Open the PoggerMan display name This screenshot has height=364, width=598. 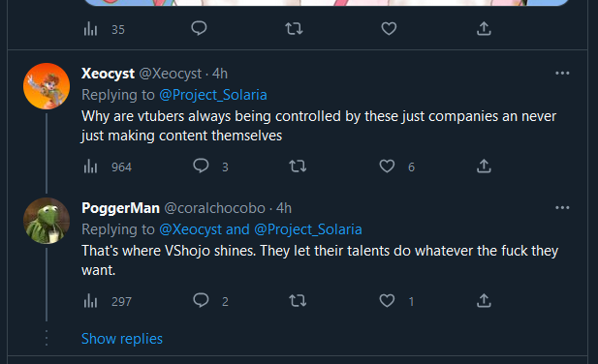tap(120, 208)
